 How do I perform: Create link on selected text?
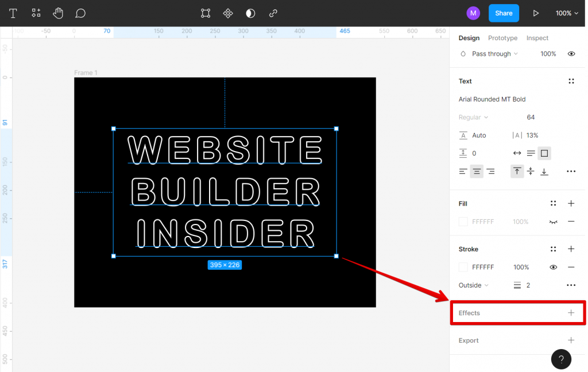pos(273,13)
